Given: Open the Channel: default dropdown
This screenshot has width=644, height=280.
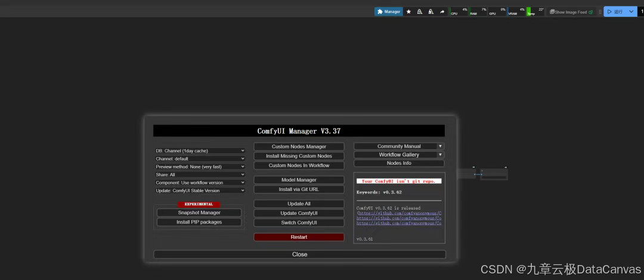Looking at the screenshot, I should [x=200, y=159].
